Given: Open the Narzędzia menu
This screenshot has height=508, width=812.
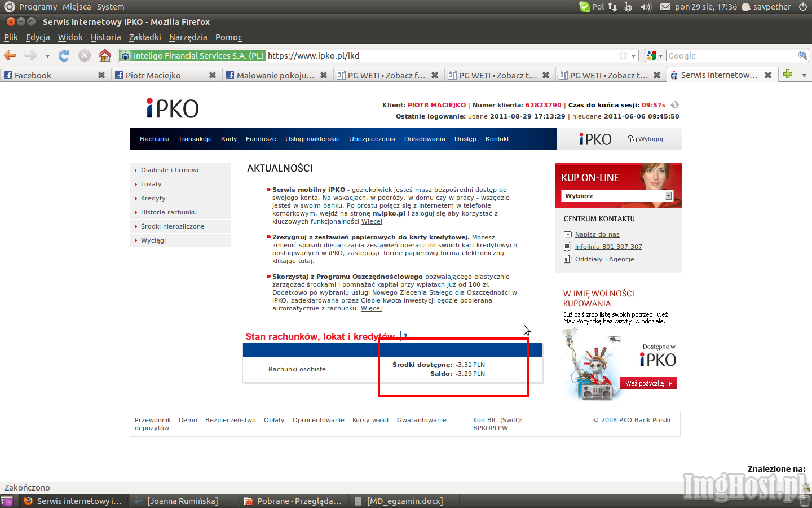Looking at the screenshot, I should pos(188,37).
